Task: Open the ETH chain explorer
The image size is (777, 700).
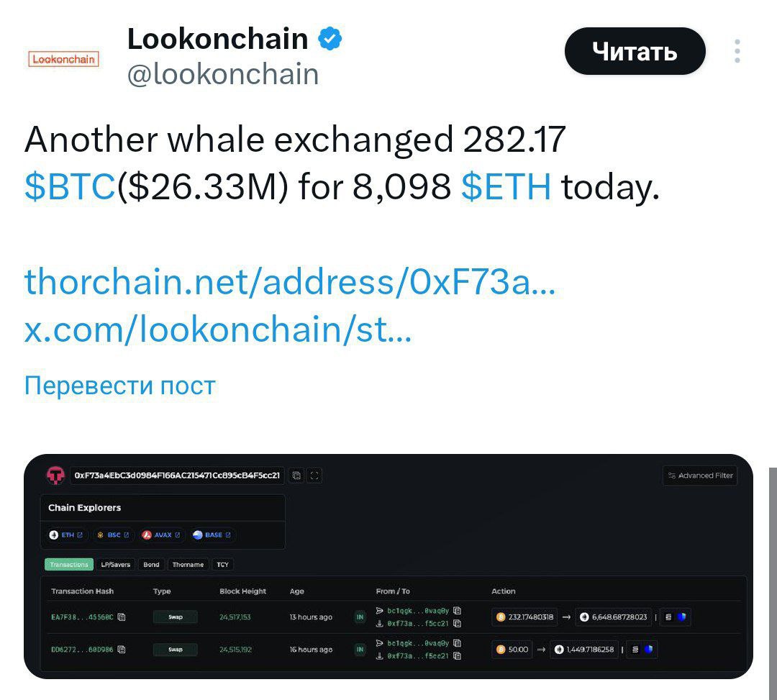Action: point(66,535)
